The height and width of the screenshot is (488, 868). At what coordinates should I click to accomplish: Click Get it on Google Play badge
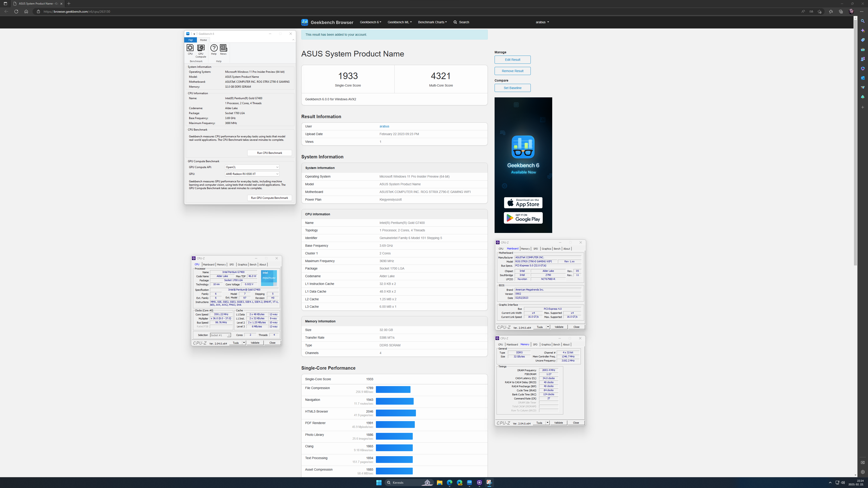tap(523, 218)
